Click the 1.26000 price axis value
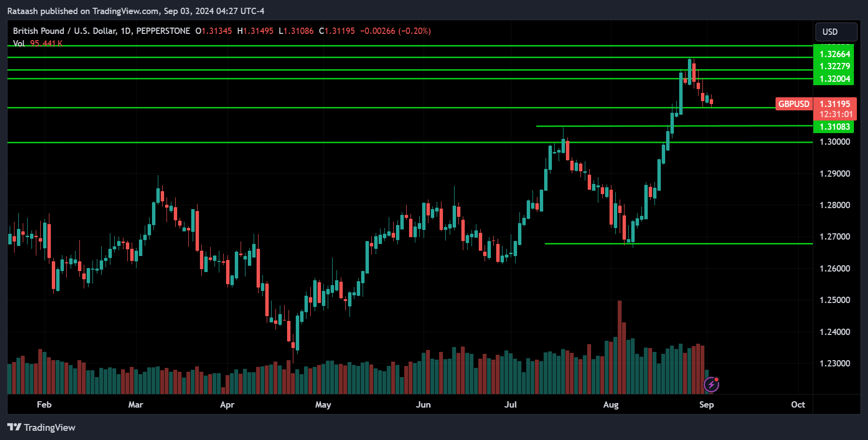The image size is (868, 440). click(x=835, y=269)
